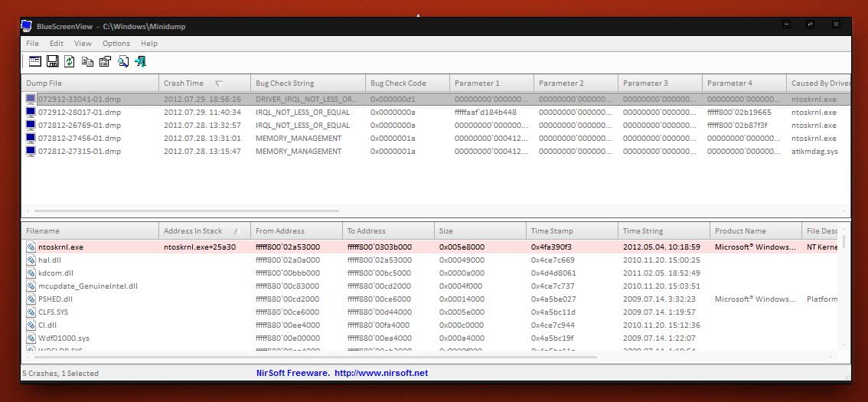
Task: Click the Copy Selected Items icon
Action: 87,61
